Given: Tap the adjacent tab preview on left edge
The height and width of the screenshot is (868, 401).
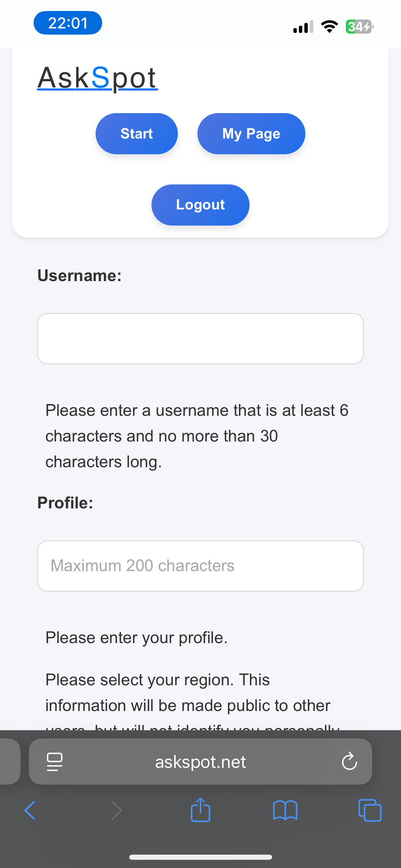Looking at the screenshot, I should [10, 761].
